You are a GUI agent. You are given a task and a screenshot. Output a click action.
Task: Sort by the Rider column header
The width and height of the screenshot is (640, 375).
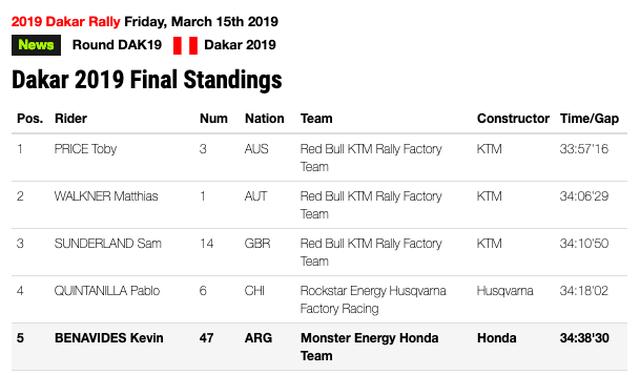(x=71, y=118)
